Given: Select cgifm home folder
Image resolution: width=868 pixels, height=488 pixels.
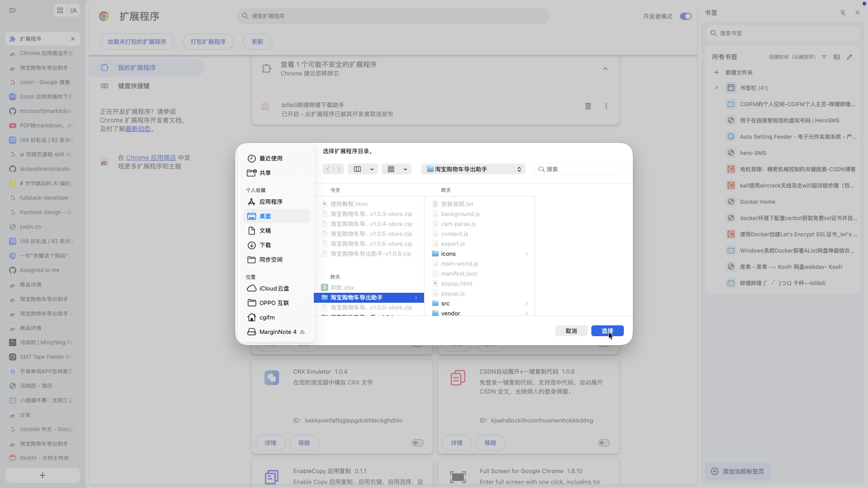Looking at the screenshot, I should point(276,317).
